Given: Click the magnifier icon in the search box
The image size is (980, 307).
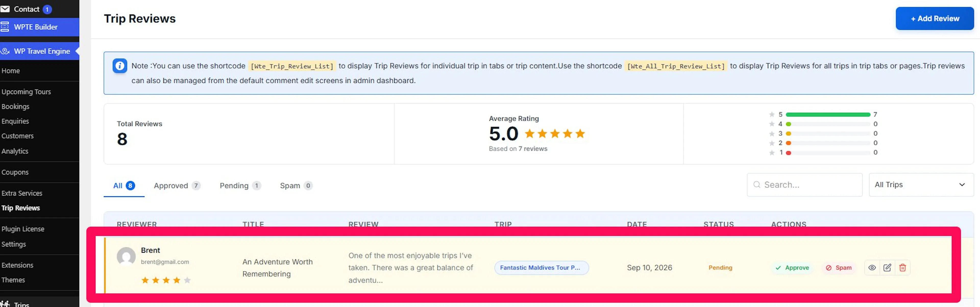Looking at the screenshot, I should coord(757,185).
